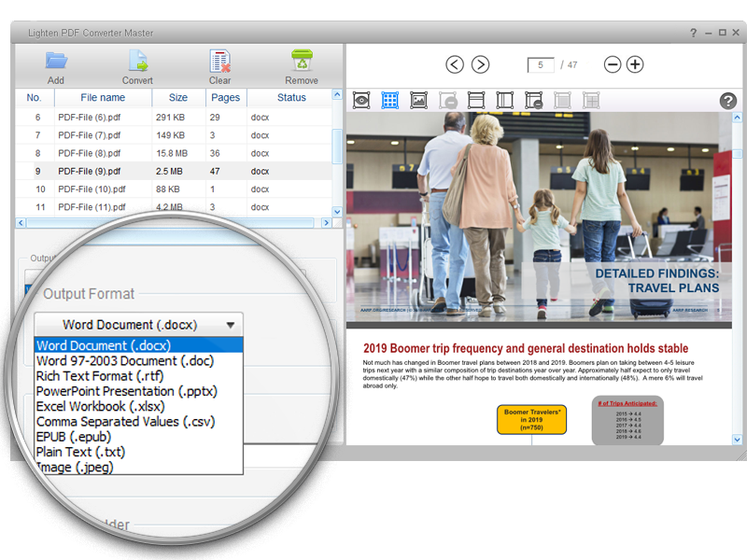Sort by the Size column header
This screenshot has width=747, height=560.
click(x=178, y=98)
